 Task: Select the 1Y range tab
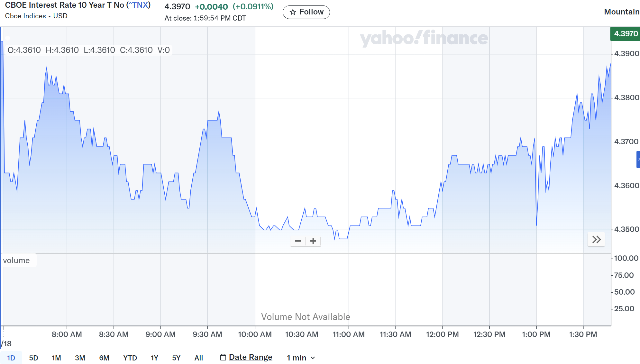coord(154,358)
